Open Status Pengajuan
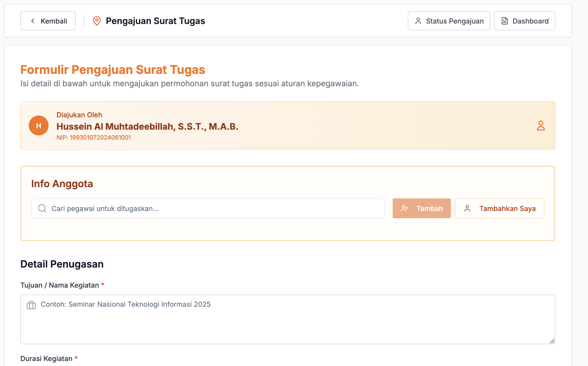 pos(449,21)
